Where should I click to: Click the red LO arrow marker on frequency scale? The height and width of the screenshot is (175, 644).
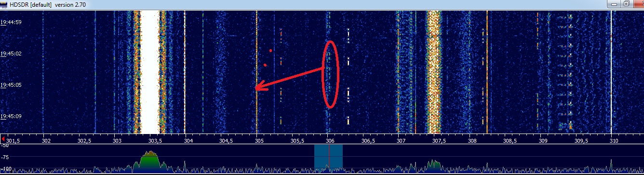coord(4,139)
